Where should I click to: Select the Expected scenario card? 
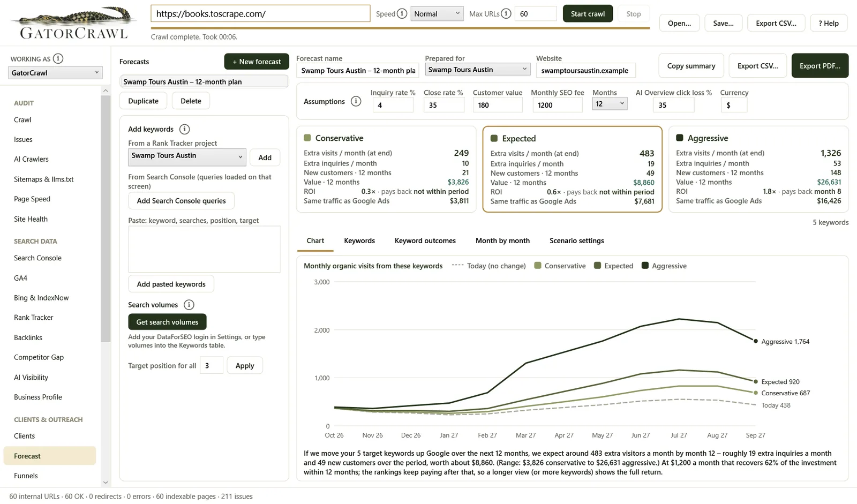[572, 170]
